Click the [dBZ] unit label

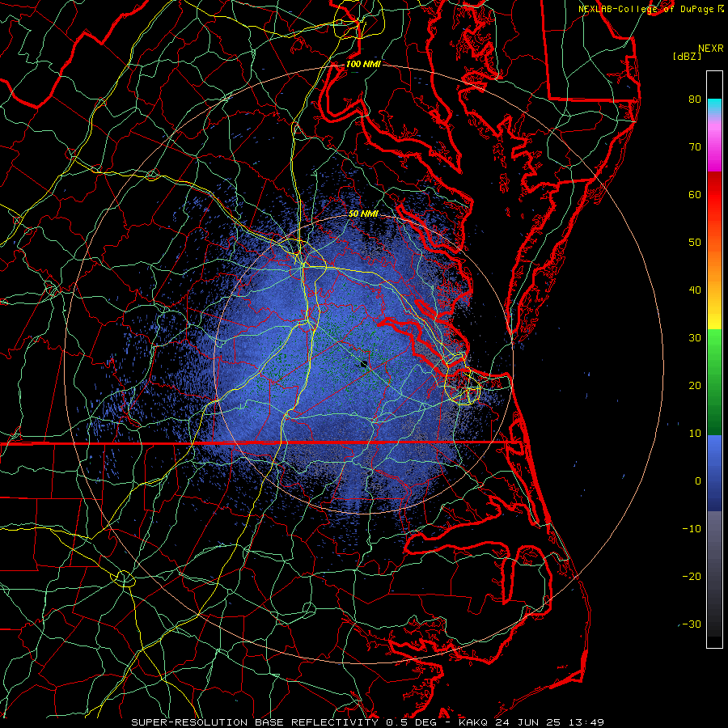tap(687, 57)
